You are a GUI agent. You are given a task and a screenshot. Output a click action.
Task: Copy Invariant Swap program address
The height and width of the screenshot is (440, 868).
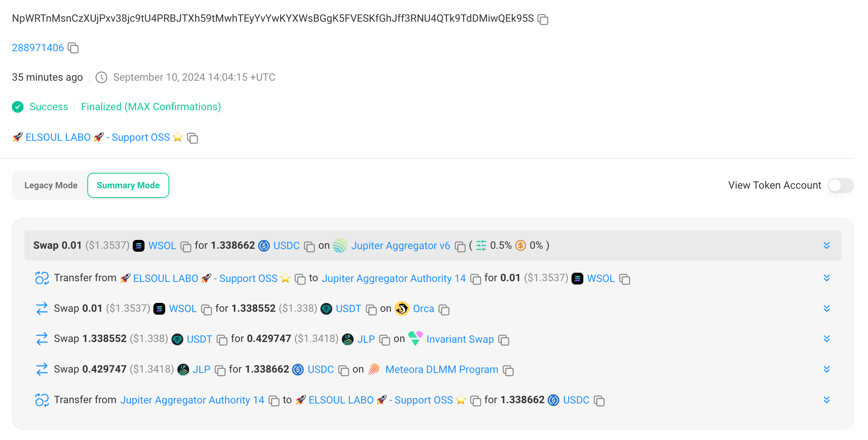point(504,340)
